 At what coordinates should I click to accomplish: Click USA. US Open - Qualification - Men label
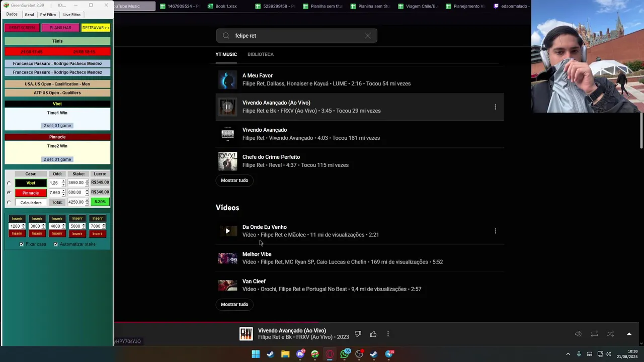57,84
